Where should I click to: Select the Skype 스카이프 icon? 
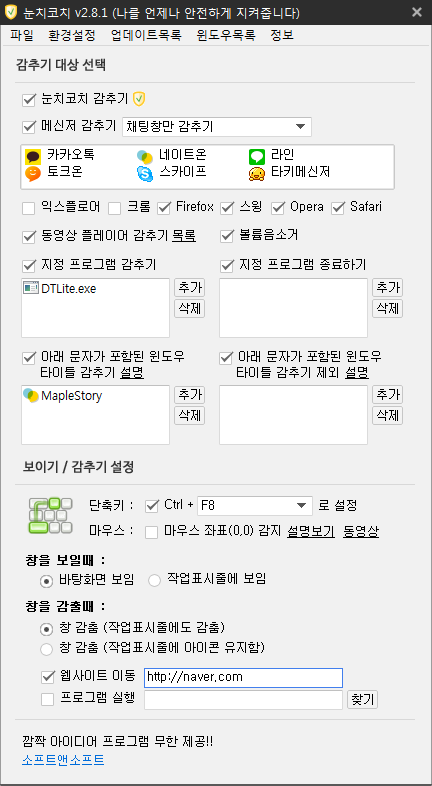point(145,173)
